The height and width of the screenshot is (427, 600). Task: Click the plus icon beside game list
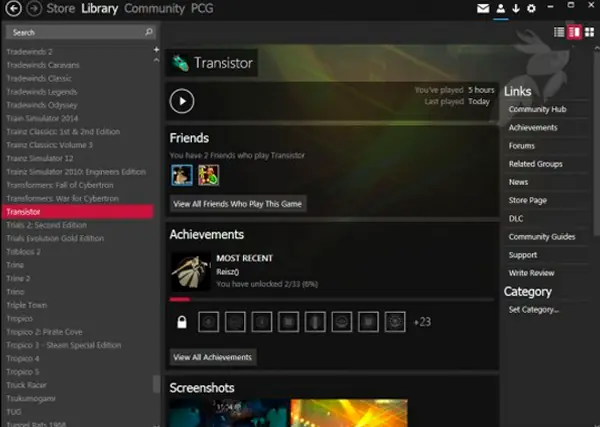tap(156, 49)
